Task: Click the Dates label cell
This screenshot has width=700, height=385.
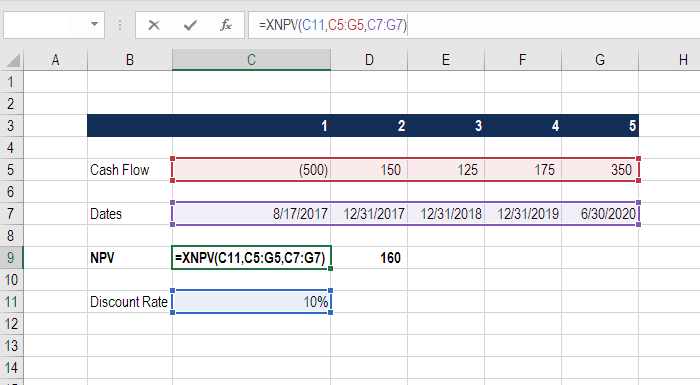Action: coord(130,213)
